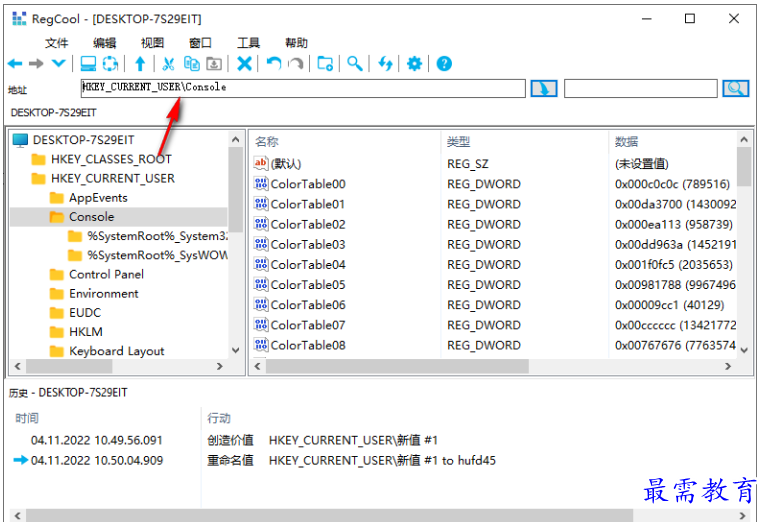Open the 窗口 menu
This screenshot has width=765, height=522.
click(x=200, y=43)
